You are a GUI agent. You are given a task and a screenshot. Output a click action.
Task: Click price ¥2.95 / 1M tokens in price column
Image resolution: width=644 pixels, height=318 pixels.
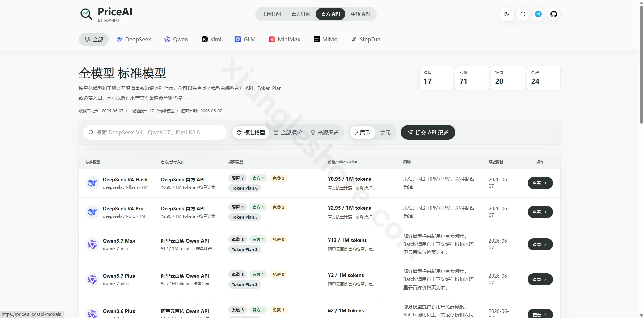pos(349,208)
